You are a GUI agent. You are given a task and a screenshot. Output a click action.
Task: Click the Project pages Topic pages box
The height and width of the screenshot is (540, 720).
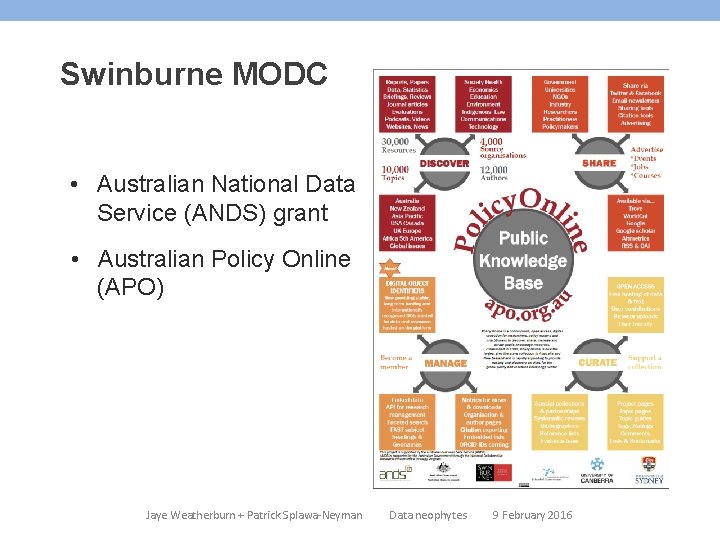[636, 422]
